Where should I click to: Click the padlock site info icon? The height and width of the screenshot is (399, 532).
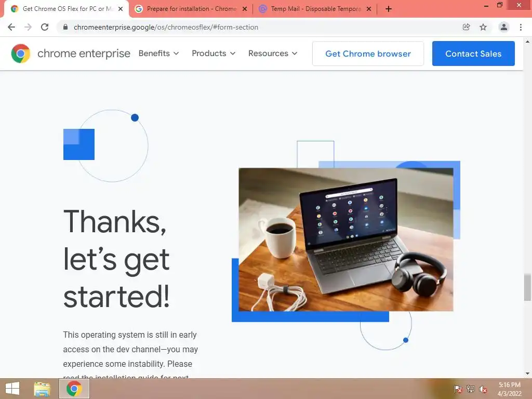[65, 27]
